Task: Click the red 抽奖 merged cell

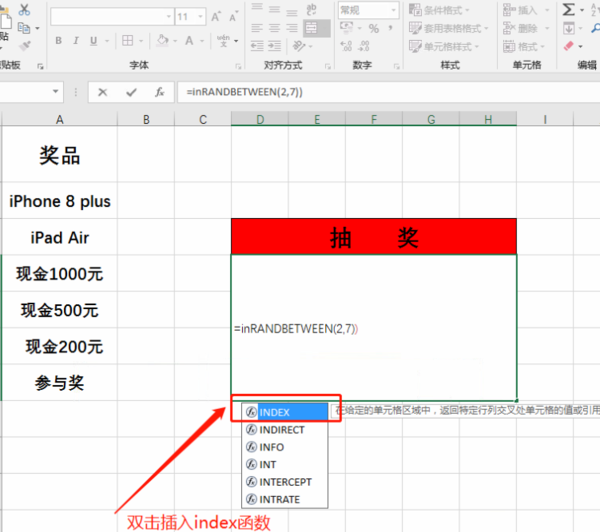Action: click(x=374, y=237)
